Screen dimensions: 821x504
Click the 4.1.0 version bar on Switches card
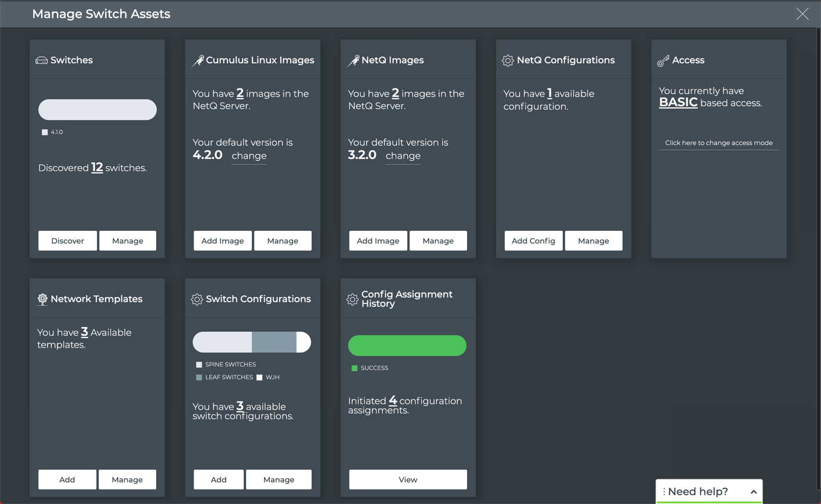[97, 110]
